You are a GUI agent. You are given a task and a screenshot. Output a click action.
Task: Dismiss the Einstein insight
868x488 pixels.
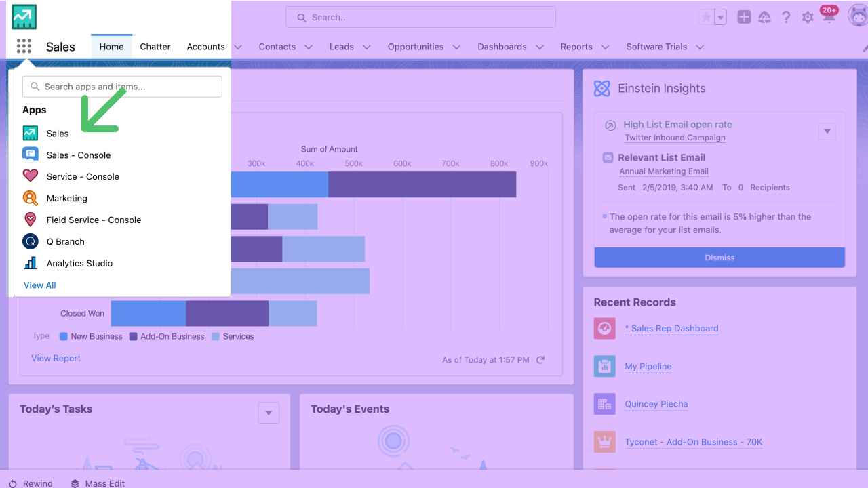tap(719, 258)
